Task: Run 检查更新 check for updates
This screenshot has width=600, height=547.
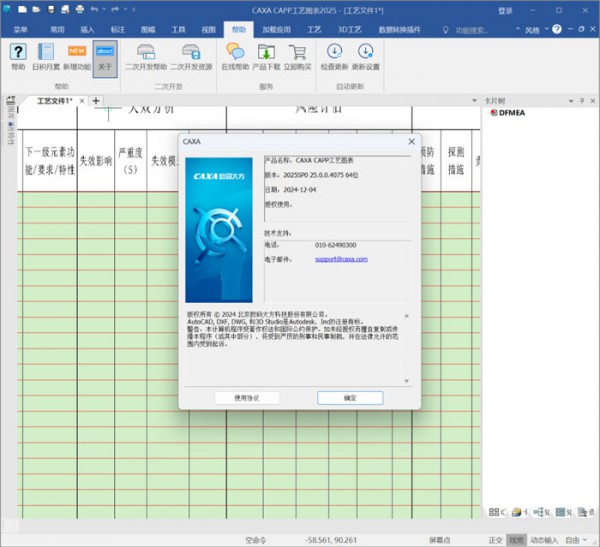Action: [334, 57]
